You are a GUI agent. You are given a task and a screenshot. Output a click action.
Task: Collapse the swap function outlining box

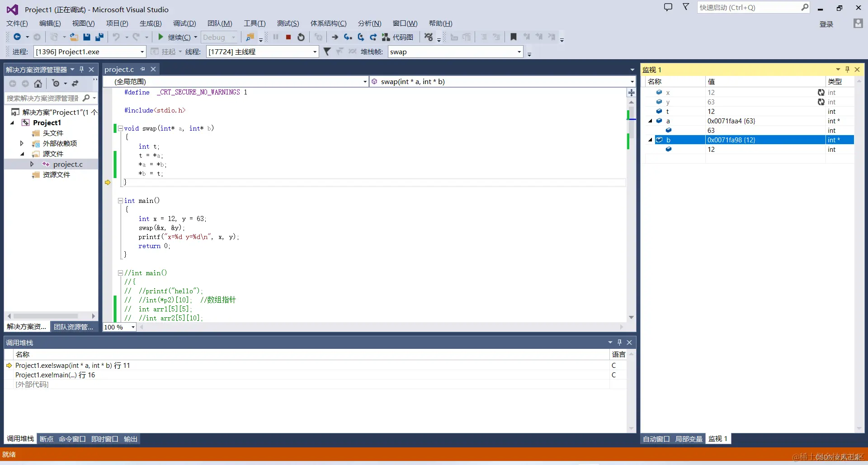coord(121,128)
